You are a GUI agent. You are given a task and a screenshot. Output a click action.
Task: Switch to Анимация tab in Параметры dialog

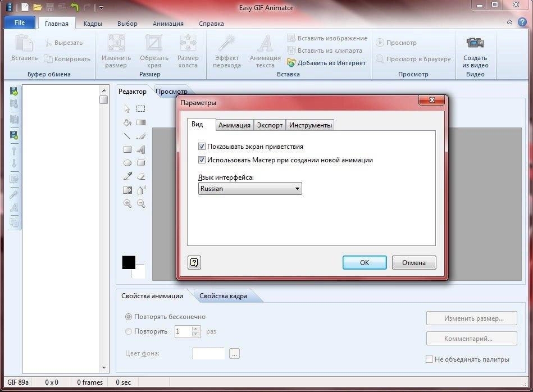(234, 125)
